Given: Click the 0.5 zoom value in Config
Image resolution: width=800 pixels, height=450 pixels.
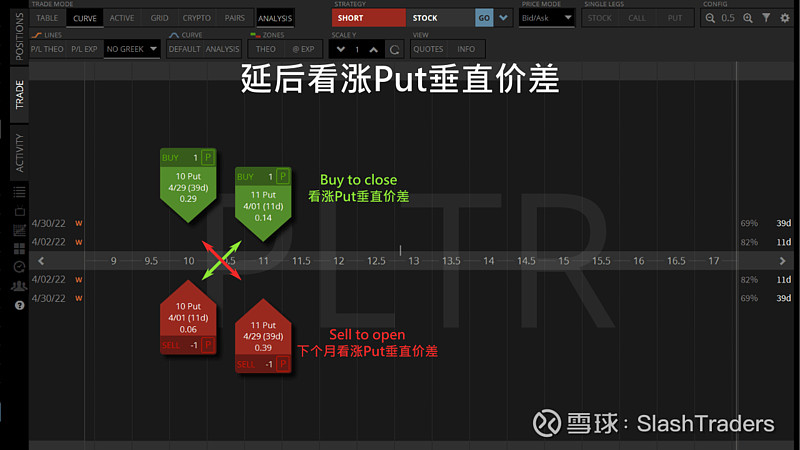Looking at the screenshot, I should click(x=728, y=18).
